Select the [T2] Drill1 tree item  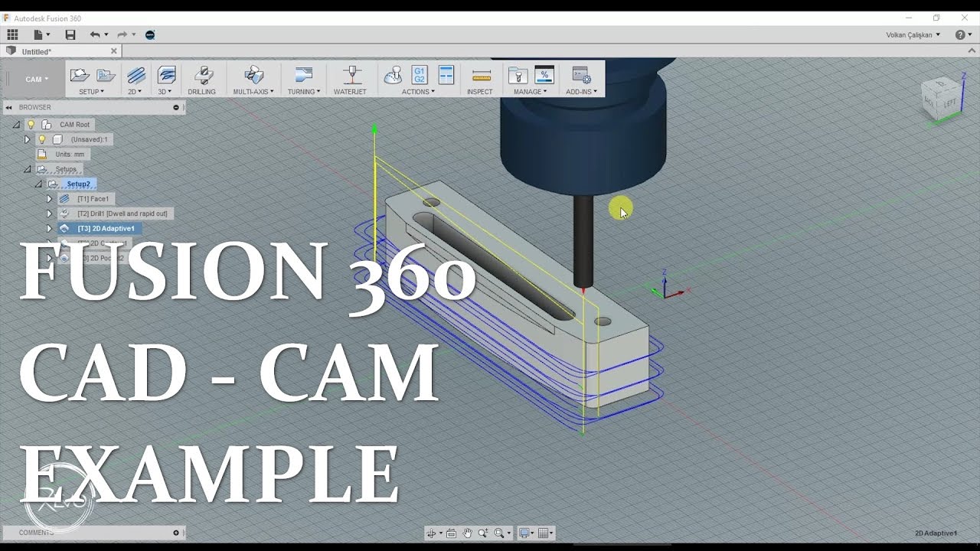pyautogui.click(x=122, y=214)
